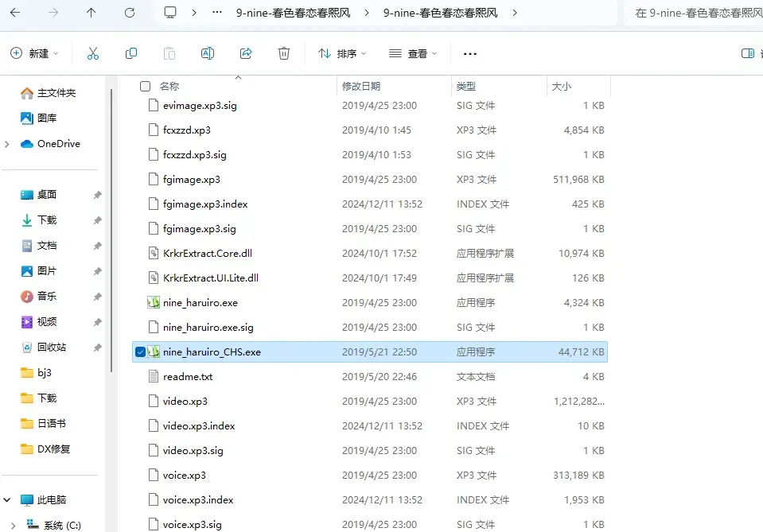
Task: Go up one folder level arrow
Action: (x=91, y=13)
